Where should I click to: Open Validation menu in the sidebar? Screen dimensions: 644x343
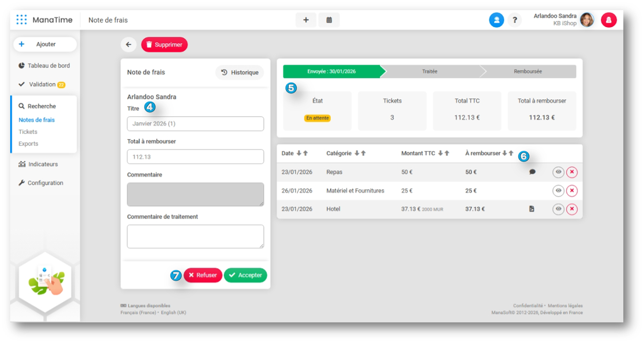pyautogui.click(x=42, y=84)
